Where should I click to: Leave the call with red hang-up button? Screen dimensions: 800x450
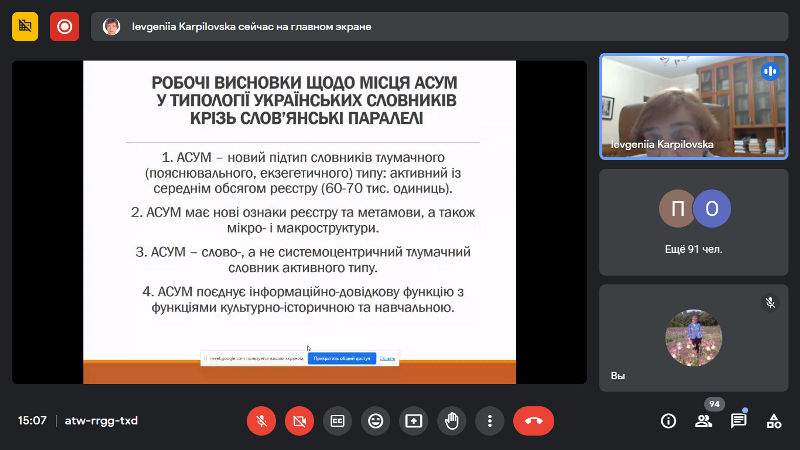coord(533,421)
